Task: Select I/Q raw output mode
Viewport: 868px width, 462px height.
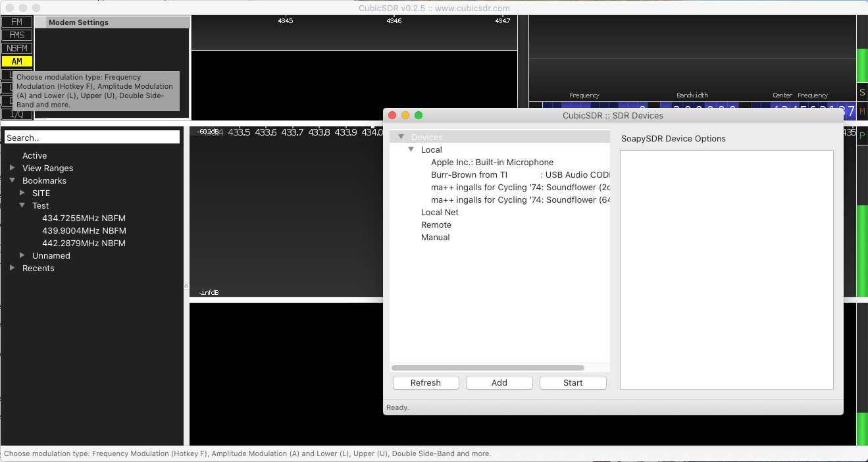Action: (x=16, y=114)
